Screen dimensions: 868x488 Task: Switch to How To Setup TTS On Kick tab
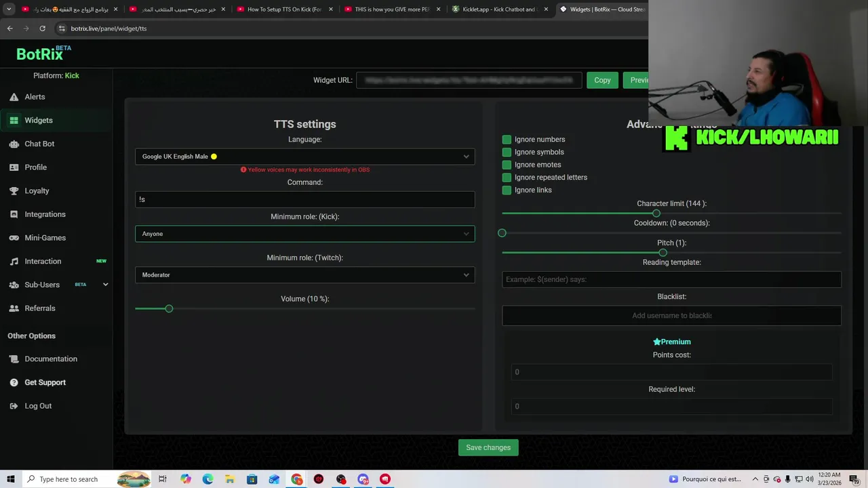pyautogui.click(x=284, y=9)
